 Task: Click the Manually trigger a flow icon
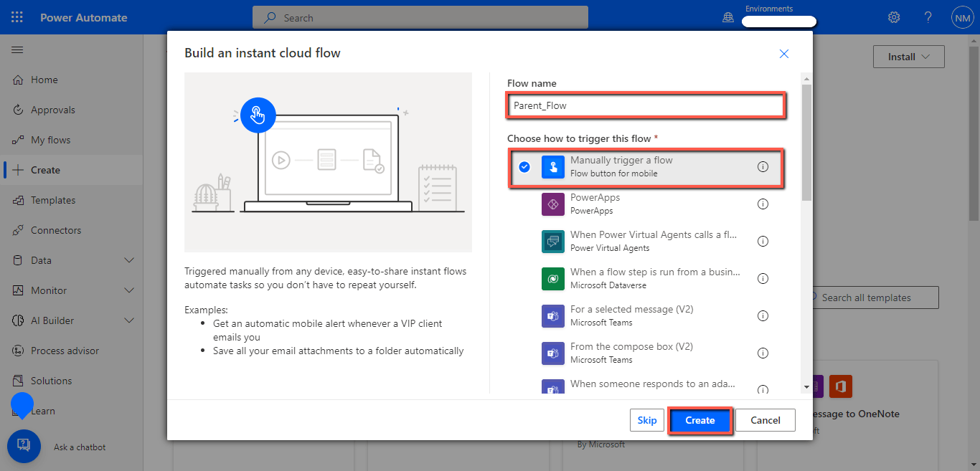click(x=553, y=166)
